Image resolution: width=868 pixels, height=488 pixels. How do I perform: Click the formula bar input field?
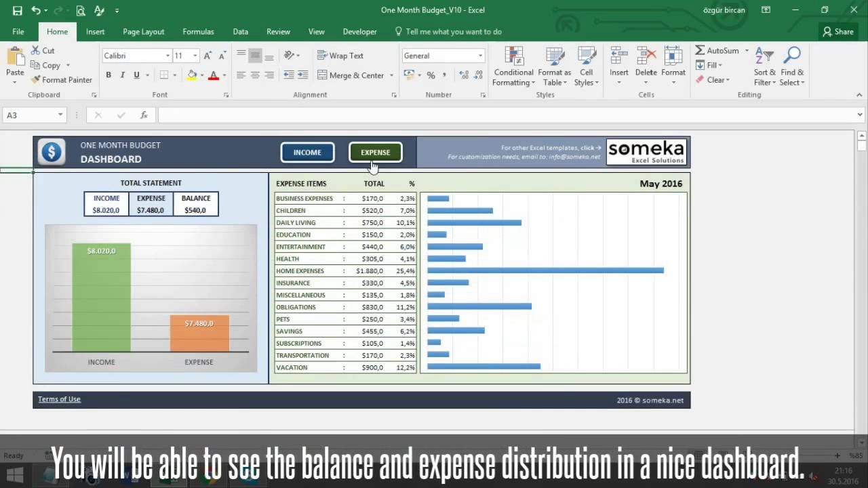[505, 115]
